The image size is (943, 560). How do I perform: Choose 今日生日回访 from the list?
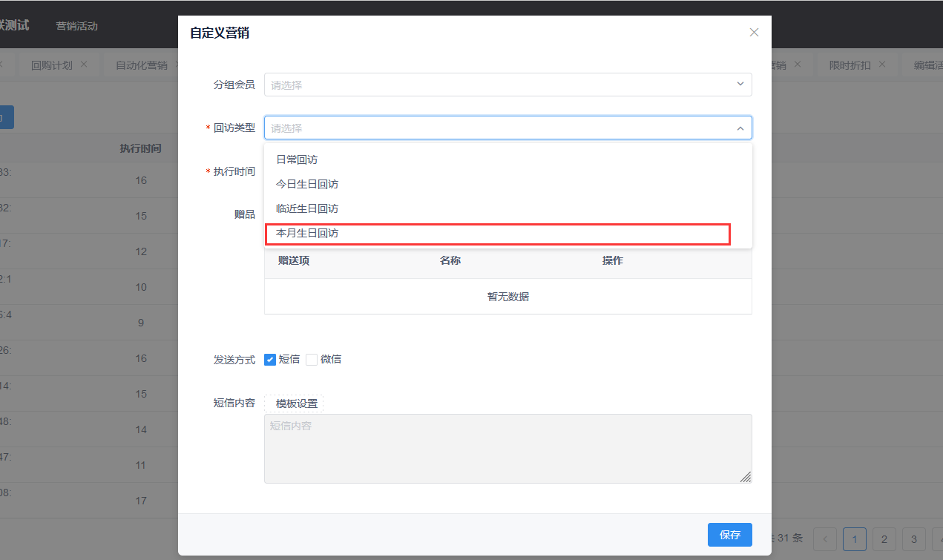click(307, 184)
